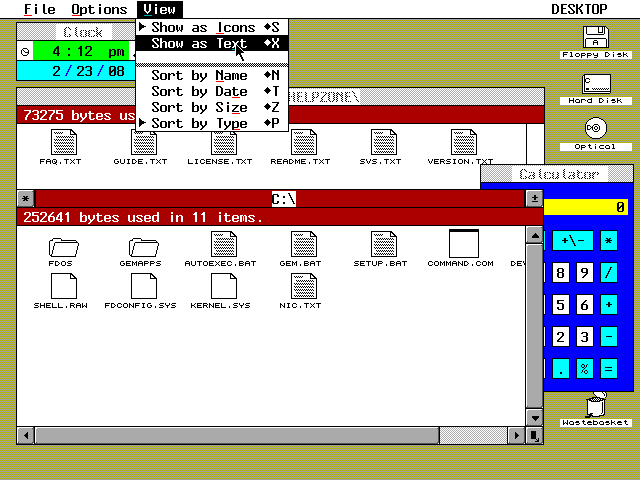640x480 pixels.
Task: Select the KERNEL.SYS file icon
Action: pos(224,286)
